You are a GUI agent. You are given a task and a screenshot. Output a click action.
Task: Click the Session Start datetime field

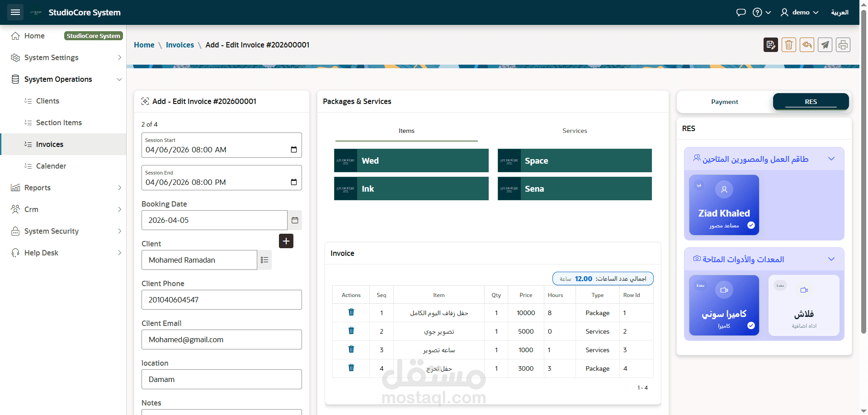pos(222,145)
